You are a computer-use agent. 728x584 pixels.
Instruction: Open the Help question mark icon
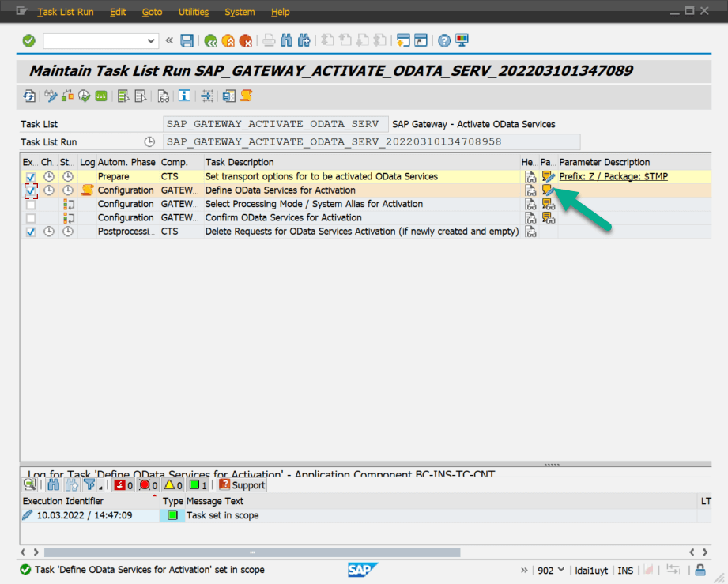(444, 41)
